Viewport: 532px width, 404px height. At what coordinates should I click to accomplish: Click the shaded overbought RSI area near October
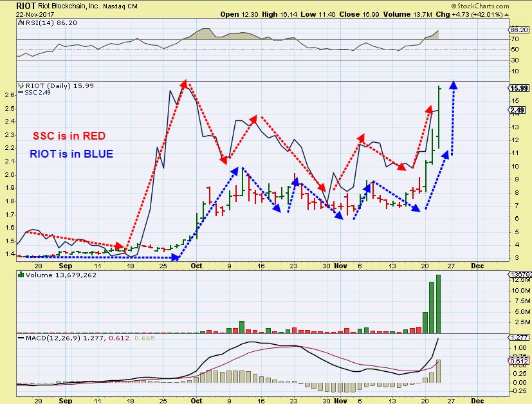pyautogui.click(x=203, y=34)
